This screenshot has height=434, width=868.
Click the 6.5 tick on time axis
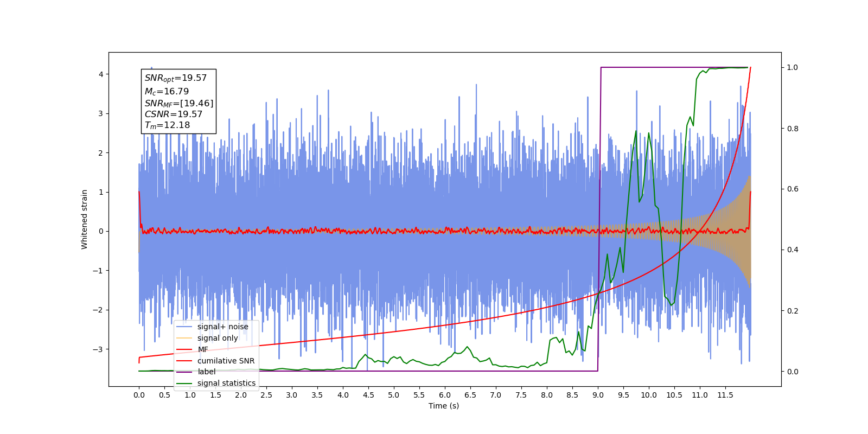(x=470, y=395)
